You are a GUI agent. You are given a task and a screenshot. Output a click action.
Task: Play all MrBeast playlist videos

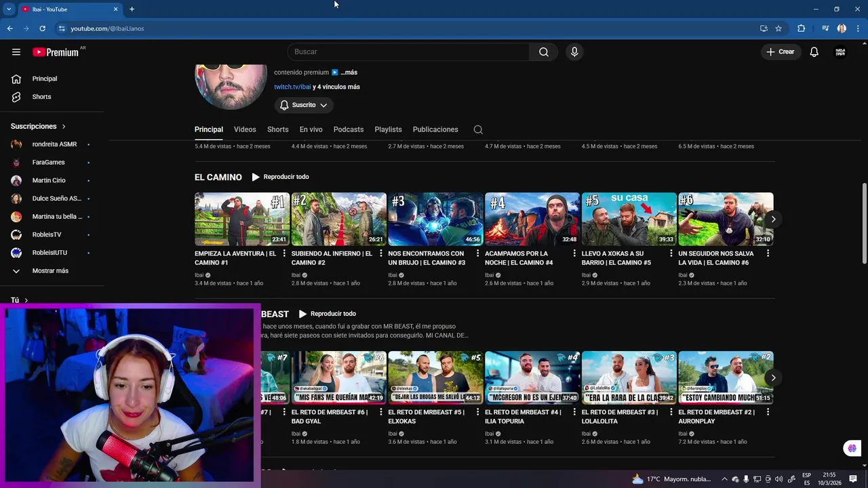click(x=327, y=314)
